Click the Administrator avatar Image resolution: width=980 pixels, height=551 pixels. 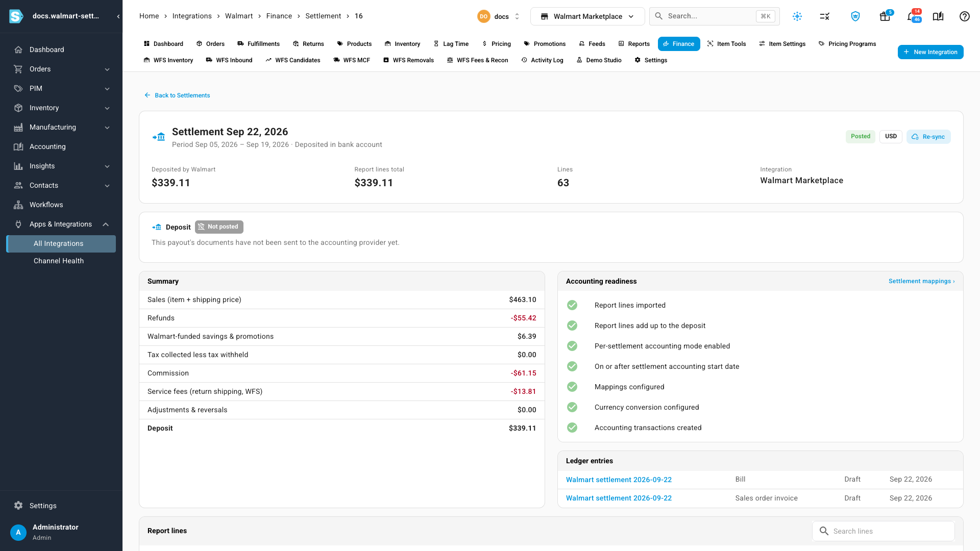[x=18, y=532]
